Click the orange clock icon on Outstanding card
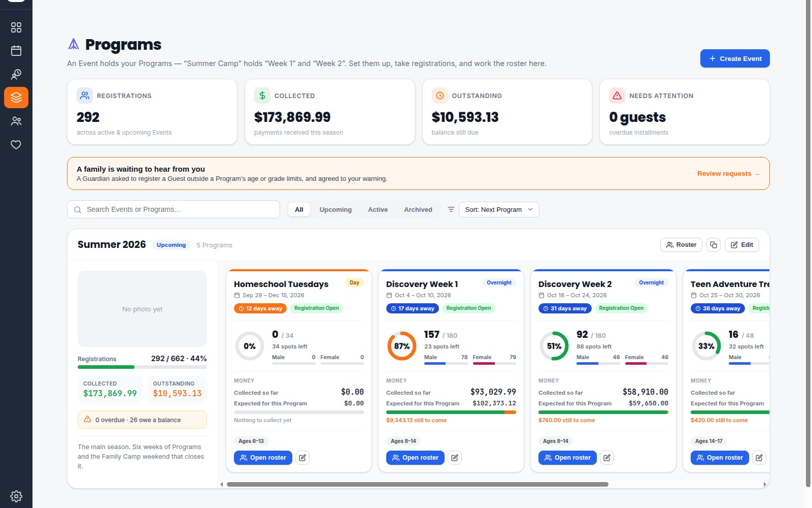 440,96
